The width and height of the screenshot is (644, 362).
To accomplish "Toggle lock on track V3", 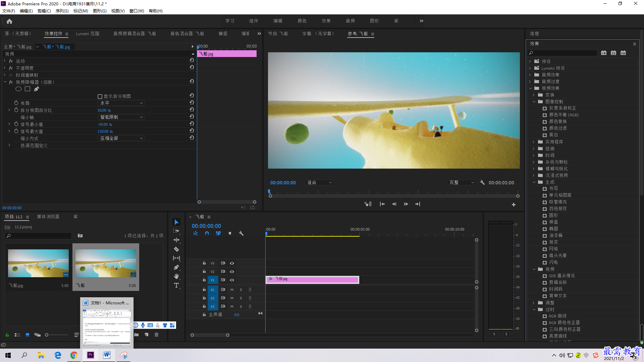I will tap(204, 263).
